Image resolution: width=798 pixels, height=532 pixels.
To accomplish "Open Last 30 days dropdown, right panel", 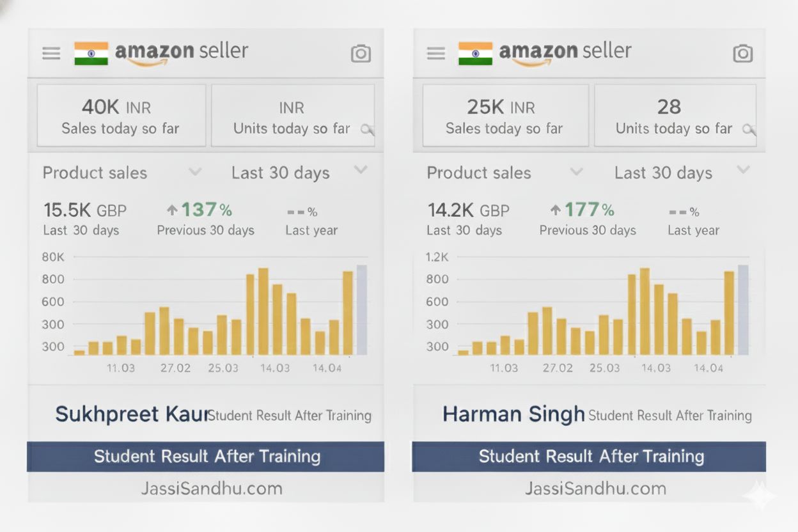I will [x=742, y=170].
